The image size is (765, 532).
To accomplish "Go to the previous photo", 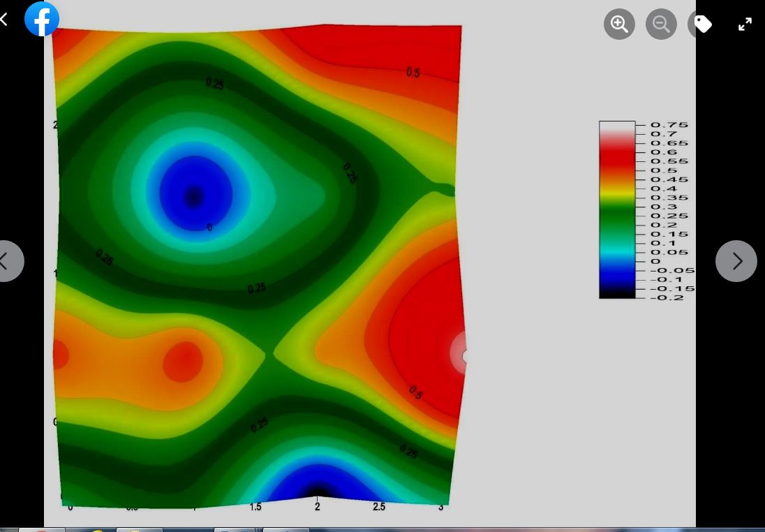I will click(7, 261).
